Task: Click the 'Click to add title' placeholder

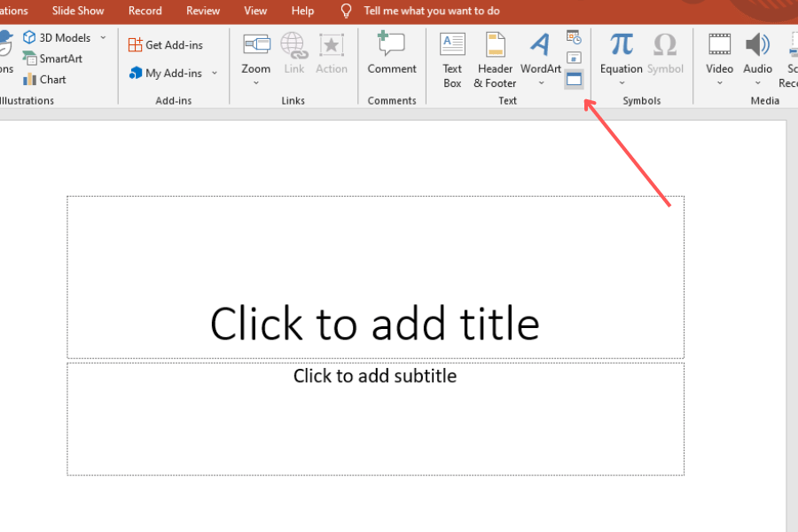Action: pyautogui.click(x=374, y=323)
